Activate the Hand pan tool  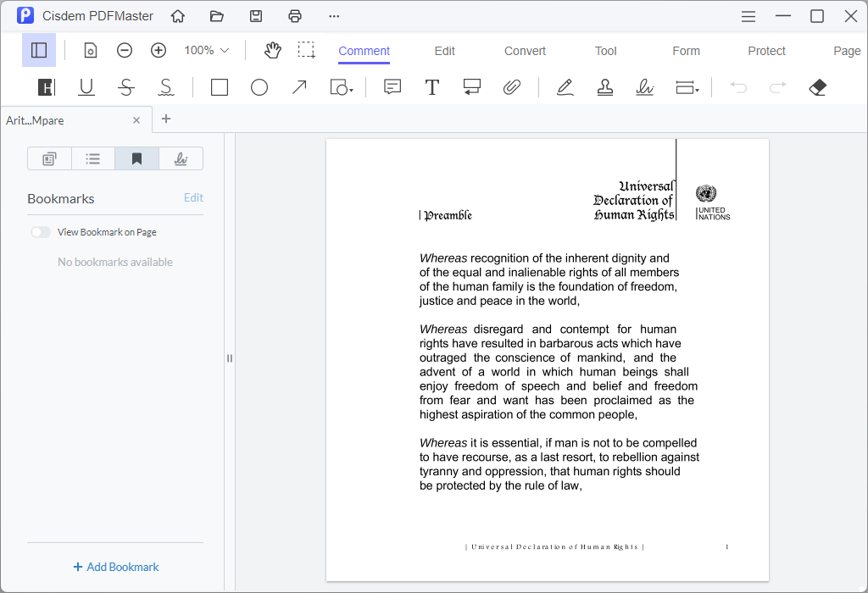pyautogui.click(x=272, y=50)
